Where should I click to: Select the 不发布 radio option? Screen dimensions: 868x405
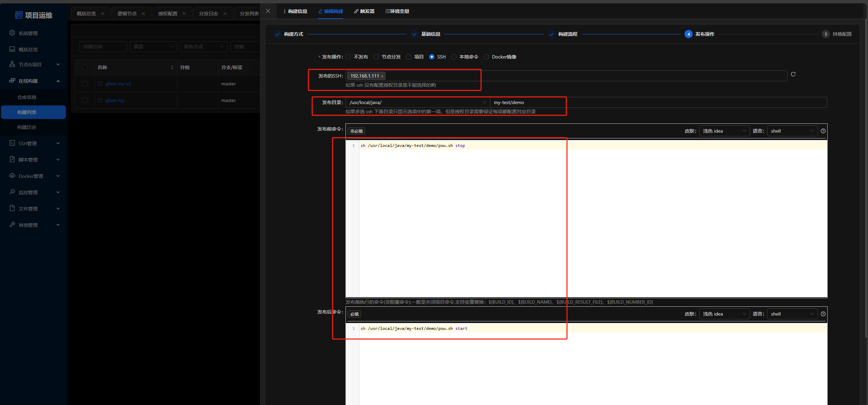pos(349,57)
